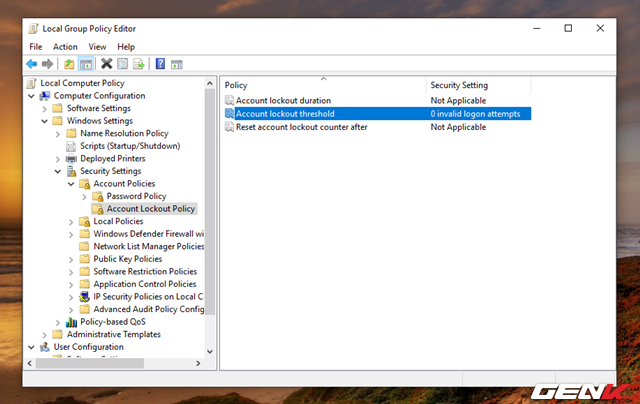The height and width of the screenshot is (404, 640).
Task: Select Account Policies tree label
Action: click(124, 184)
